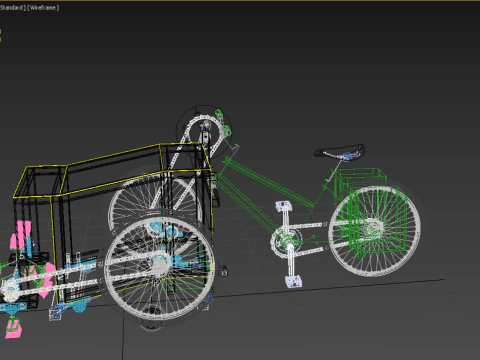Select the pink object below the cargo box
The image size is (480, 360).
[x=14, y=329]
